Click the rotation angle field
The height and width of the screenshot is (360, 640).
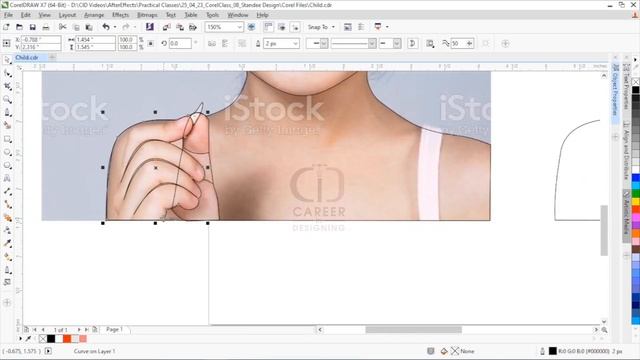pyautogui.click(x=180, y=43)
